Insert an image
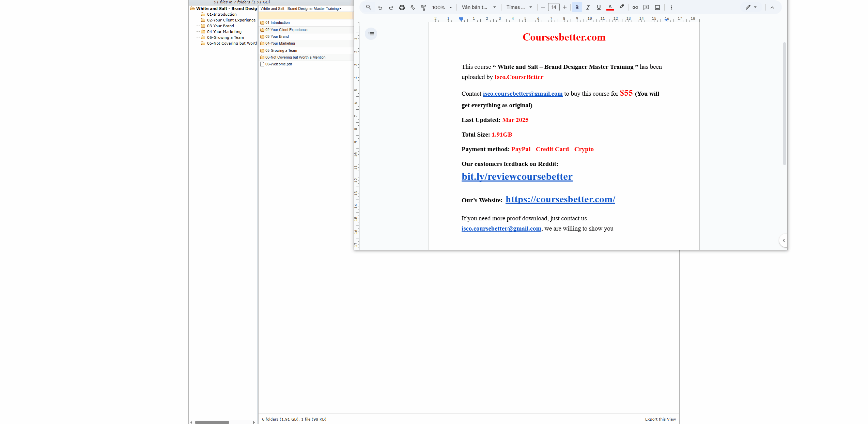Viewport: 868px width, 424px height. click(657, 7)
